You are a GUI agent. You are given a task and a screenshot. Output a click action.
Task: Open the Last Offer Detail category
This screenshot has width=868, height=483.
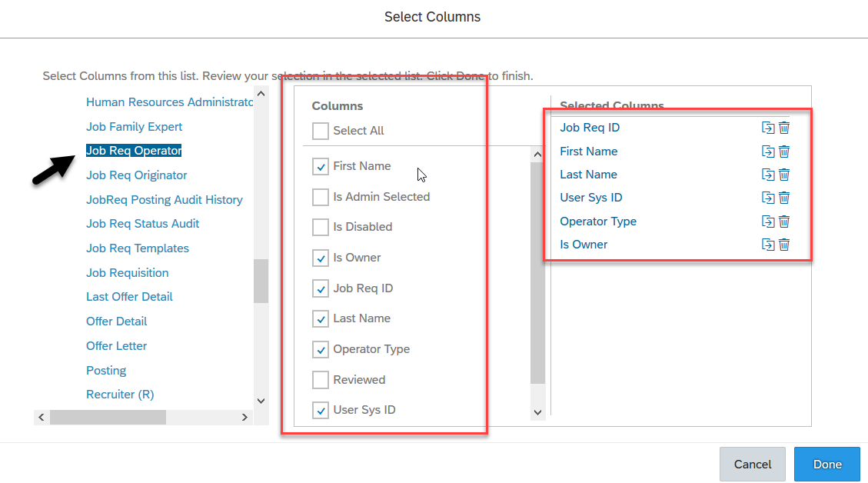129,297
